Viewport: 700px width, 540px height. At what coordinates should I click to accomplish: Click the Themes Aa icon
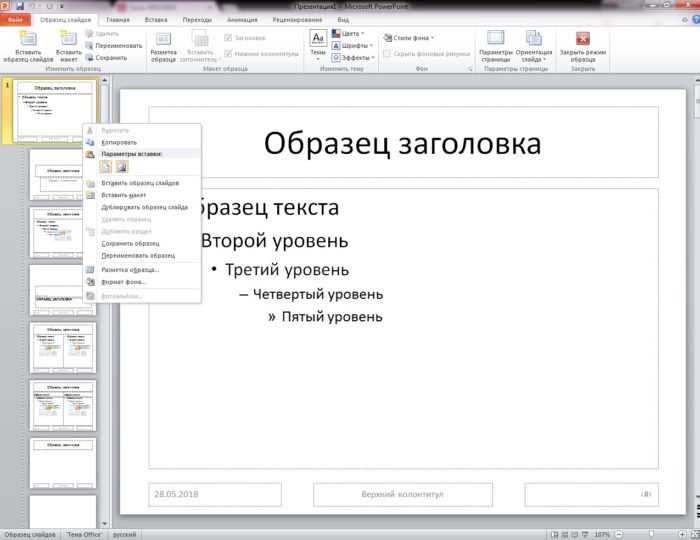click(x=318, y=38)
